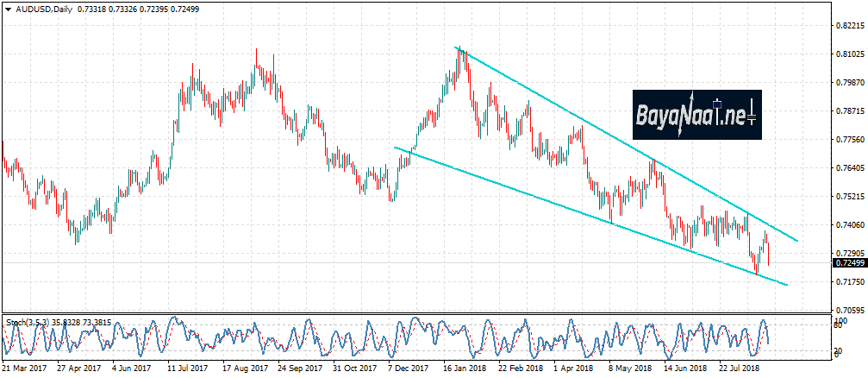
Task: Click the BayaNaat.net logo watermark
Action: tap(696, 114)
